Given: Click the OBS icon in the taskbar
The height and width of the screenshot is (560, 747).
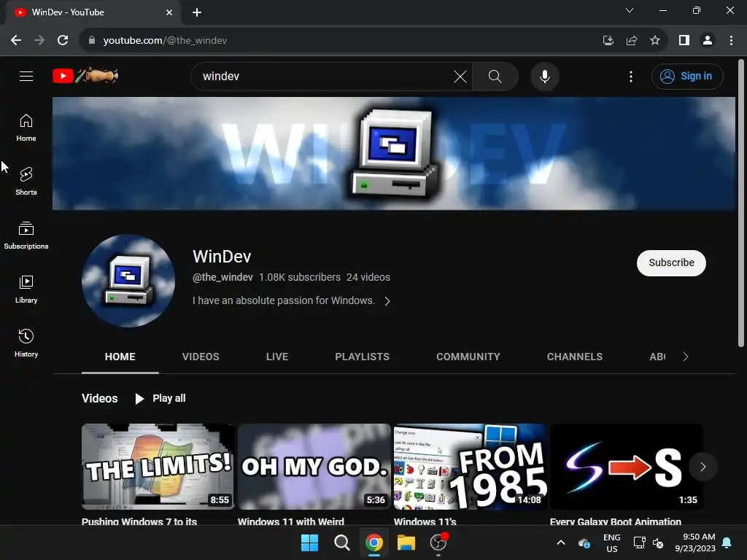Looking at the screenshot, I should [438, 542].
